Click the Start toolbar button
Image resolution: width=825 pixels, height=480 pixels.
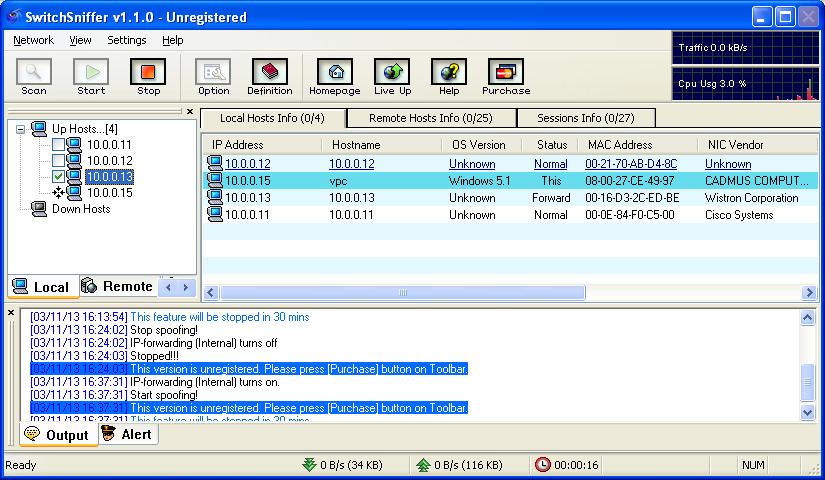coord(91,72)
